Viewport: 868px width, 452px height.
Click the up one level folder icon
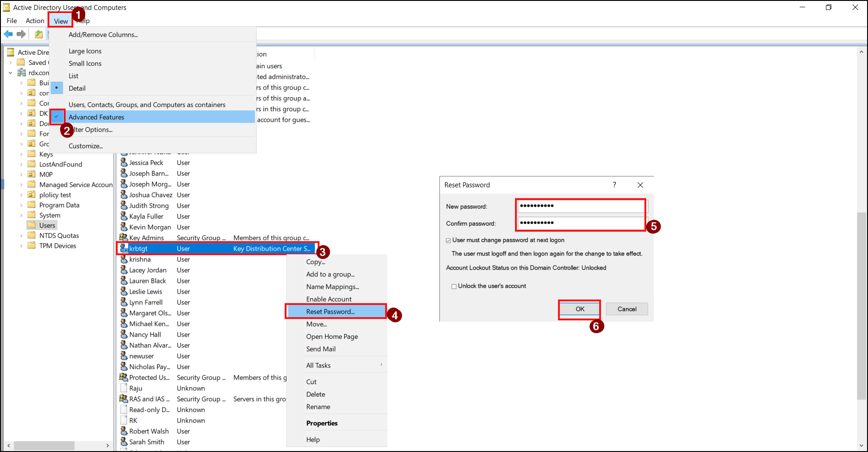[x=38, y=34]
